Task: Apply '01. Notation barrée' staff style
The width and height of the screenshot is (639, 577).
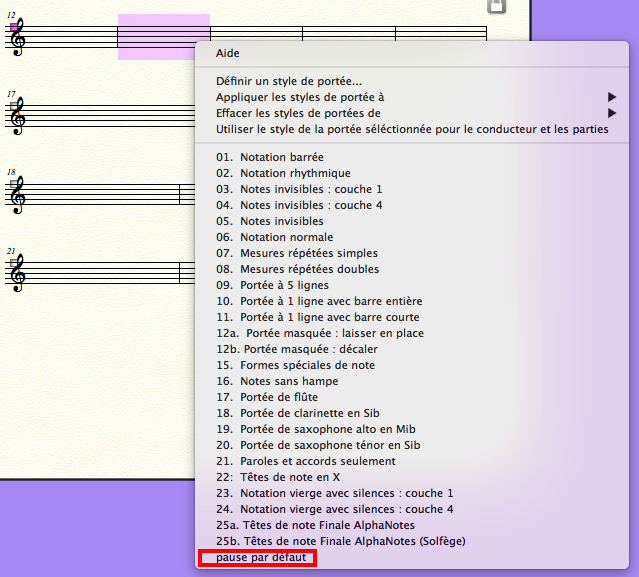Action: coord(270,157)
